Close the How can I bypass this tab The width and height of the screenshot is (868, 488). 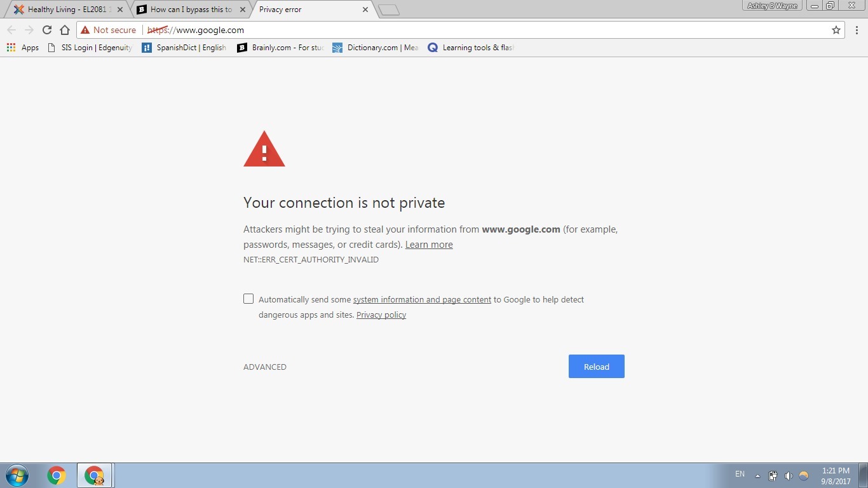(x=242, y=10)
